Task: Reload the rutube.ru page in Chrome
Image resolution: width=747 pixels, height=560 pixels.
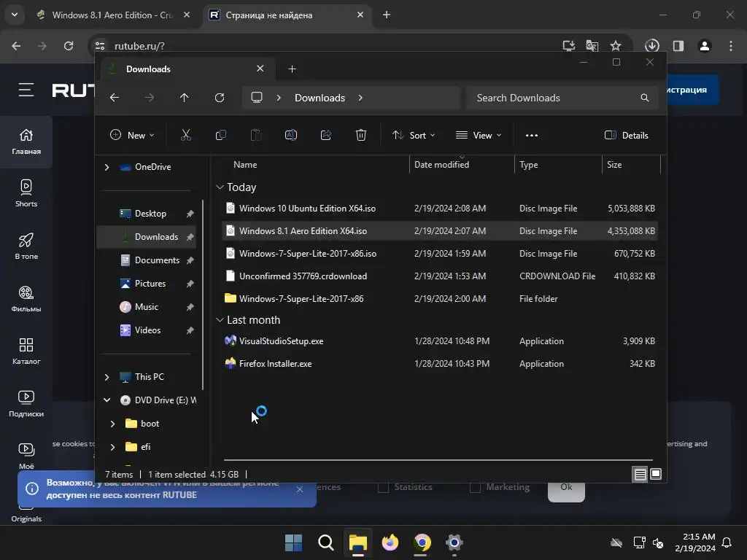Action: pyautogui.click(x=69, y=46)
